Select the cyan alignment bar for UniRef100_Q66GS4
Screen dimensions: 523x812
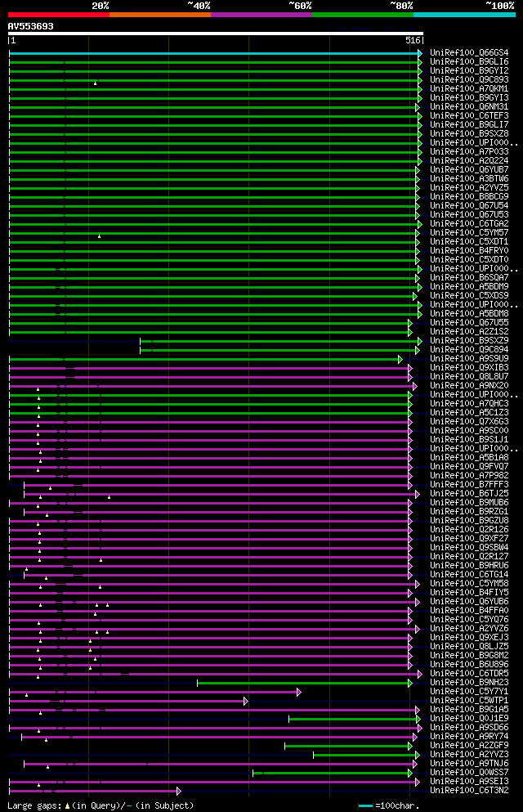215,53
